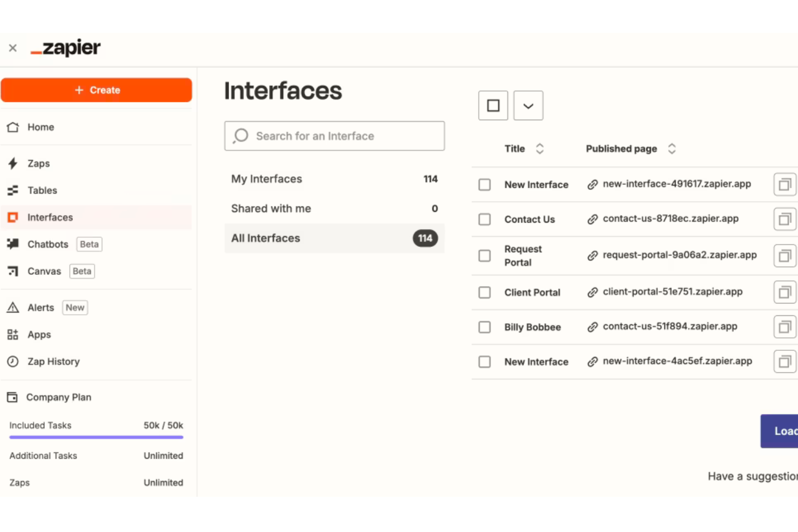The width and height of the screenshot is (798, 532).
Task: Click the Home house icon
Action: pos(13,127)
